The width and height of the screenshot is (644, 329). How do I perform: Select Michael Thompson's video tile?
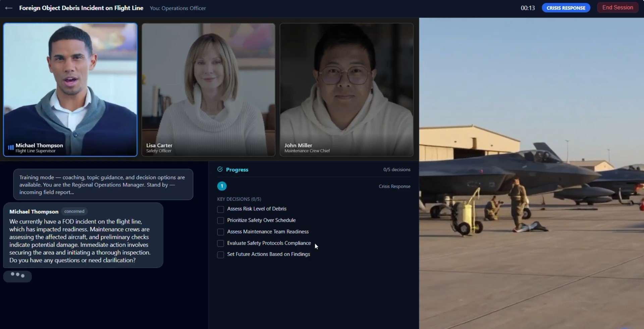point(70,89)
